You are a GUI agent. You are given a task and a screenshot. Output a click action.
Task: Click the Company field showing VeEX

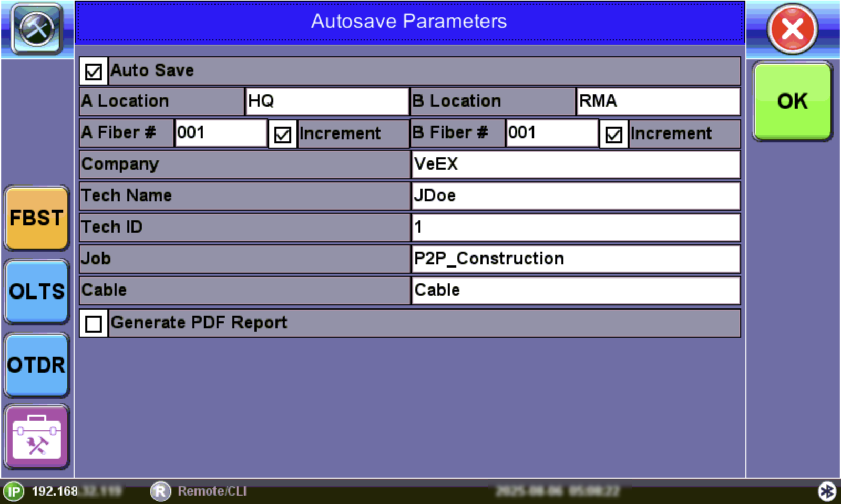click(575, 164)
